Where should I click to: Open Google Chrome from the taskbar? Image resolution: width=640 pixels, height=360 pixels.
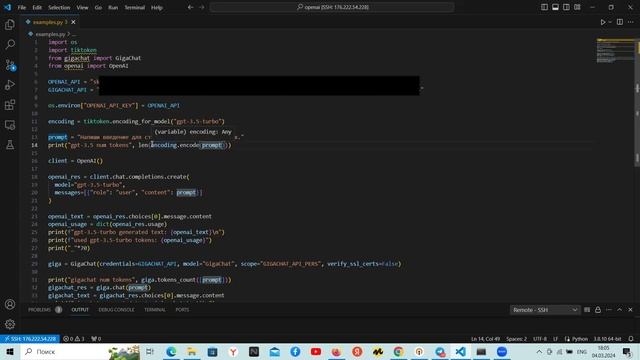(x=398, y=351)
